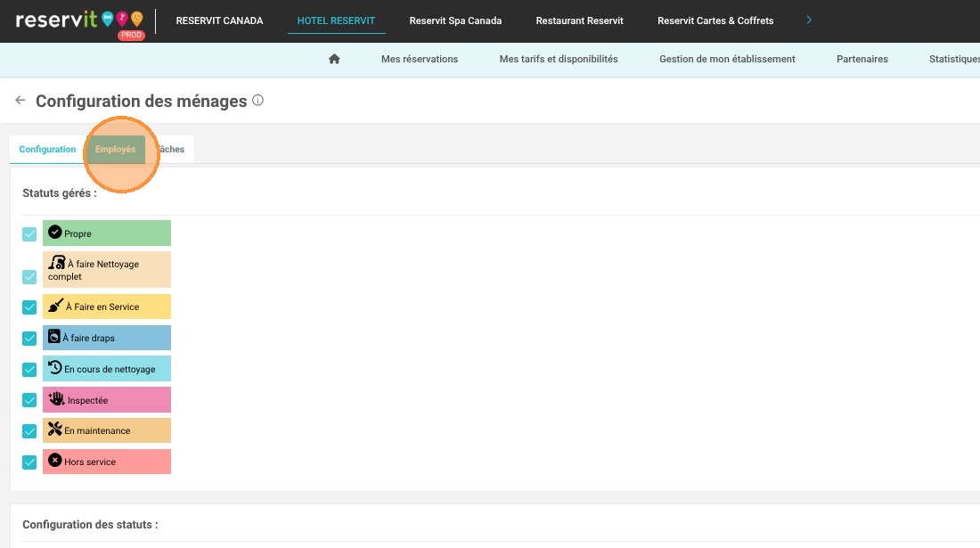Open Restaurant Reservit tab

[579, 20]
